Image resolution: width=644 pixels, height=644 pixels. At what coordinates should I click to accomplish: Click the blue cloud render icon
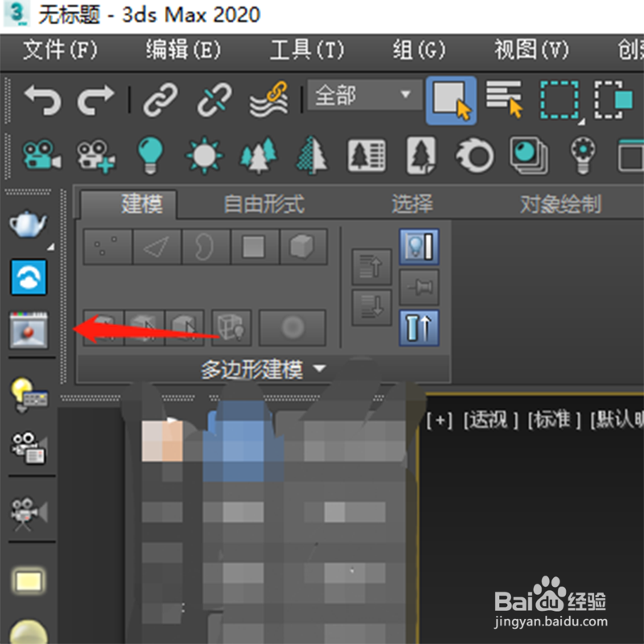29,277
